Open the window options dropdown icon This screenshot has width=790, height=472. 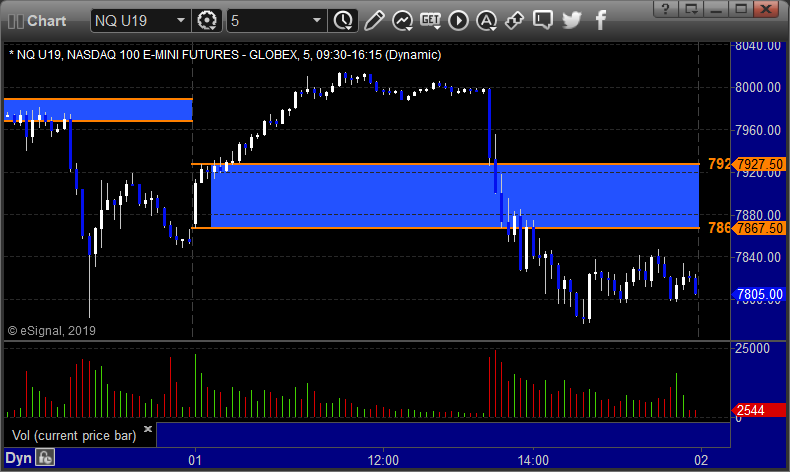click(x=691, y=9)
